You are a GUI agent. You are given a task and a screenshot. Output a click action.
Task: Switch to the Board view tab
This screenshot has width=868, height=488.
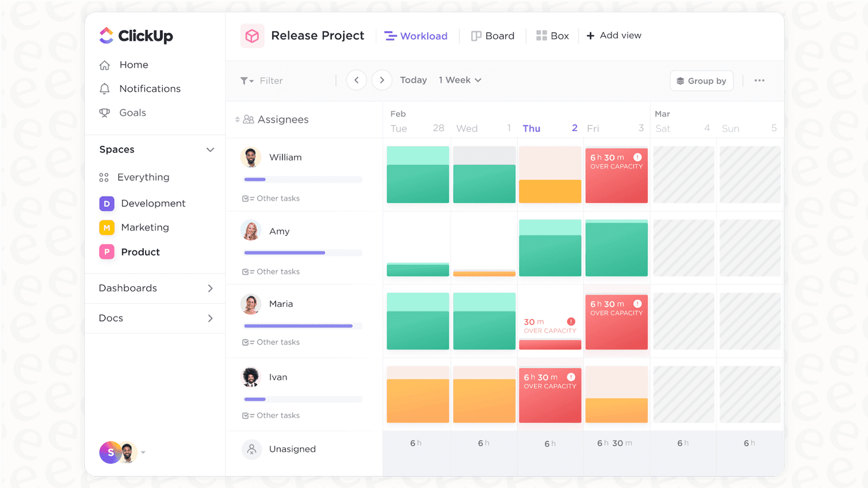492,36
